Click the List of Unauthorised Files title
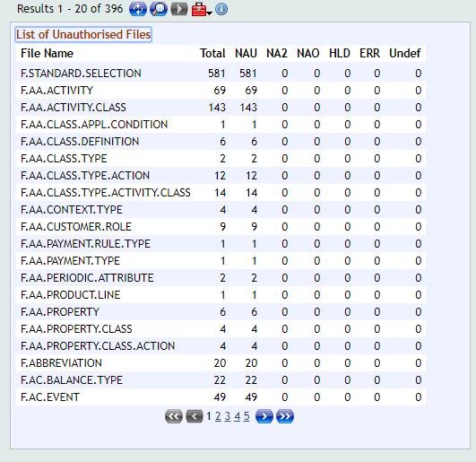476x462 pixels. tap(83, 34)
